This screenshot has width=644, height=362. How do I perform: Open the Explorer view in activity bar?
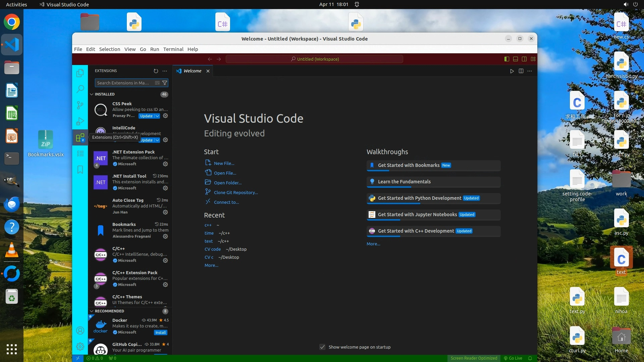pos(80,73)
